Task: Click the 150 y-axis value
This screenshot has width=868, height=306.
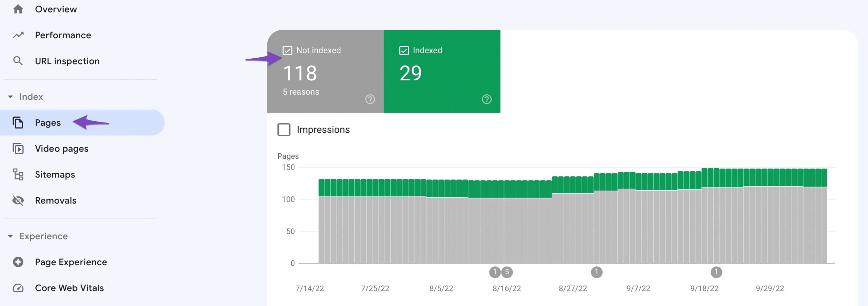Action: point(288,167)
